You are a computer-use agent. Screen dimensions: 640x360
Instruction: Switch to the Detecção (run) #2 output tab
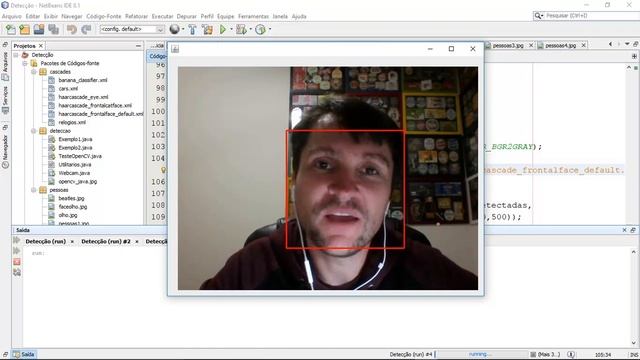tap(106, 242)
